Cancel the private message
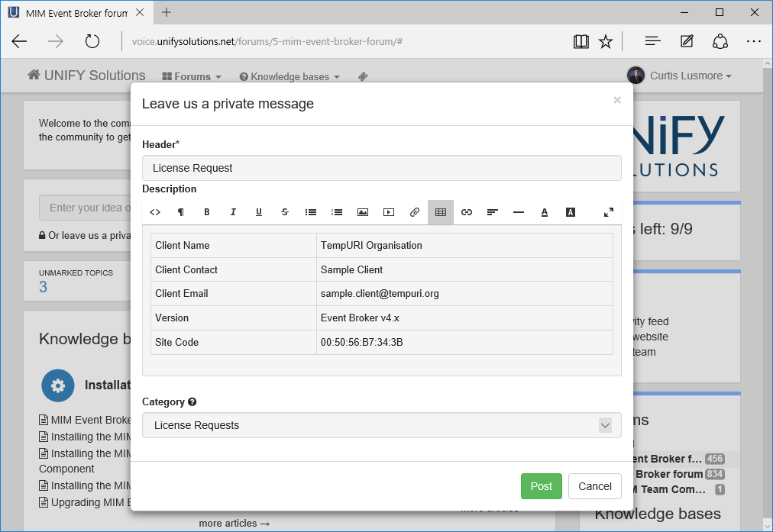773x532 pixels. tap(594, 486)
